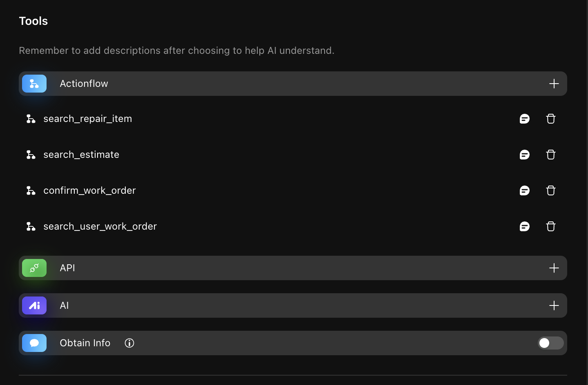Edit description for search_estimate
The height and width of the screenshot is (385, 588).
(525, 155)
